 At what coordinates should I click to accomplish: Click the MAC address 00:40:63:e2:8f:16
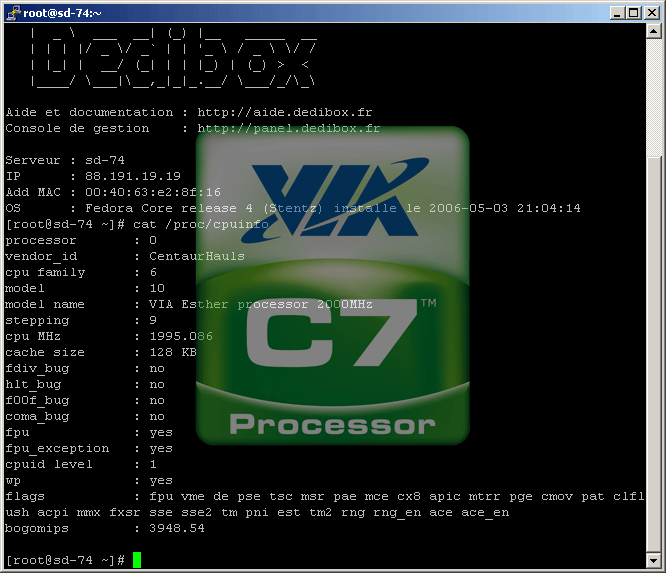[x=153, y=192]
